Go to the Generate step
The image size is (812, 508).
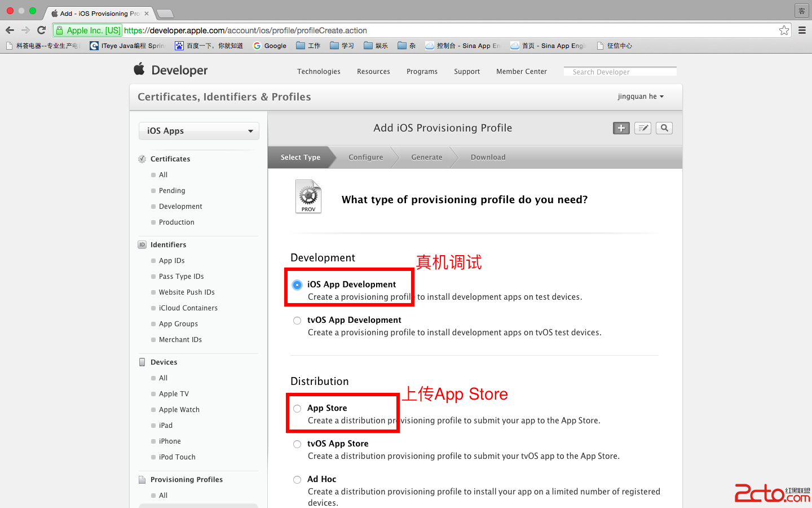pos(427,157)
